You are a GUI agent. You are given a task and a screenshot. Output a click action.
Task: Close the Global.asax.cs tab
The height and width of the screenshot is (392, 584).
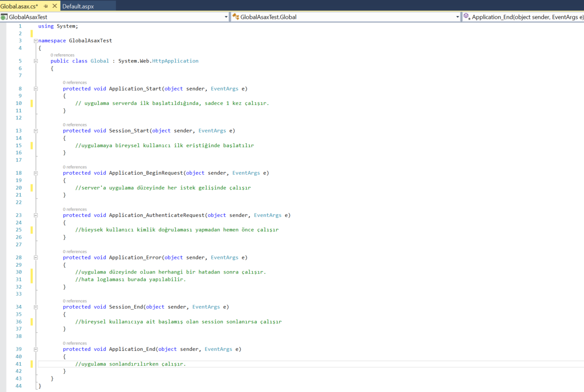click(54, 6)
